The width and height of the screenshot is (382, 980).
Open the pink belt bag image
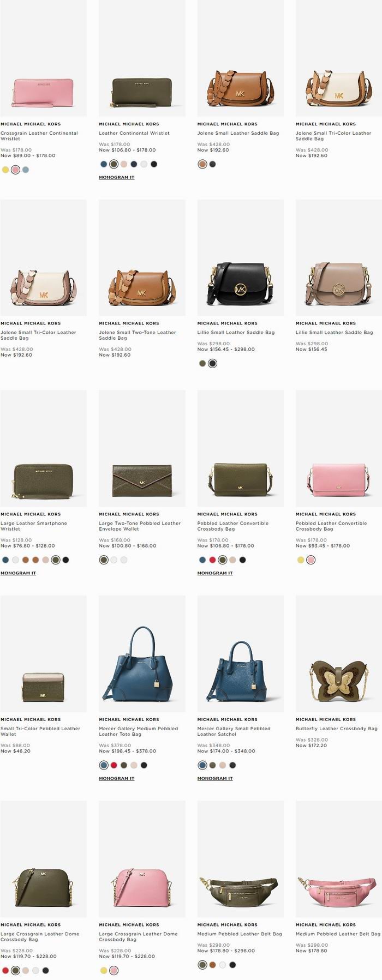[x=338, y=859]
